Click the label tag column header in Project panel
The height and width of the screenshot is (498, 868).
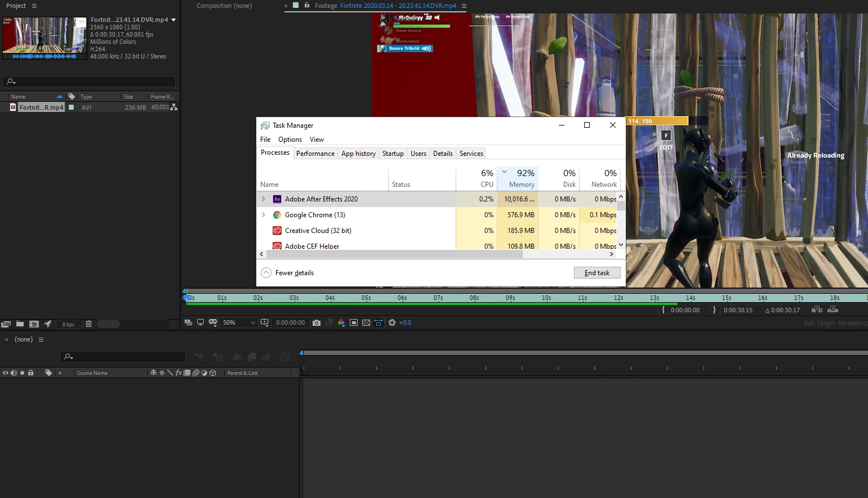pos(72,96)
